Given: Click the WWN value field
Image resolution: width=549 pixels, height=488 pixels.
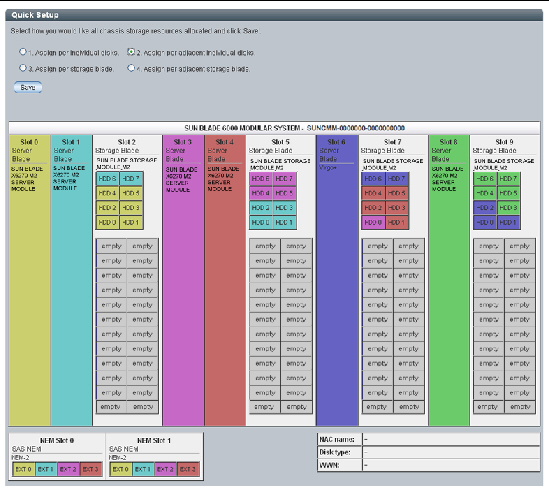Looking at the screenshot, I should pyautogui.click(x=451, y=465).
